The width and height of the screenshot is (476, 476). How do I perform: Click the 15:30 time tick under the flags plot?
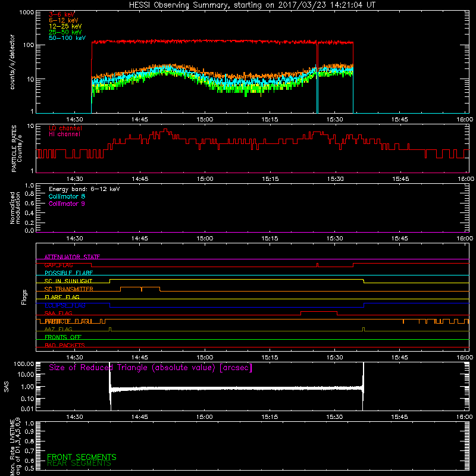click(x=335, y=358)
